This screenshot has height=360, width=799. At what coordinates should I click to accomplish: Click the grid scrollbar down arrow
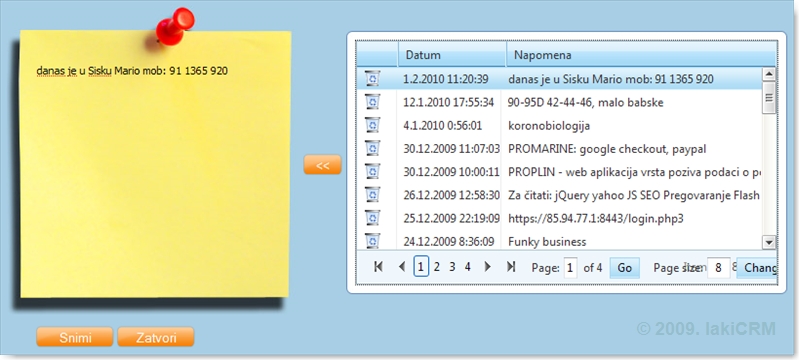coord(768,242)
